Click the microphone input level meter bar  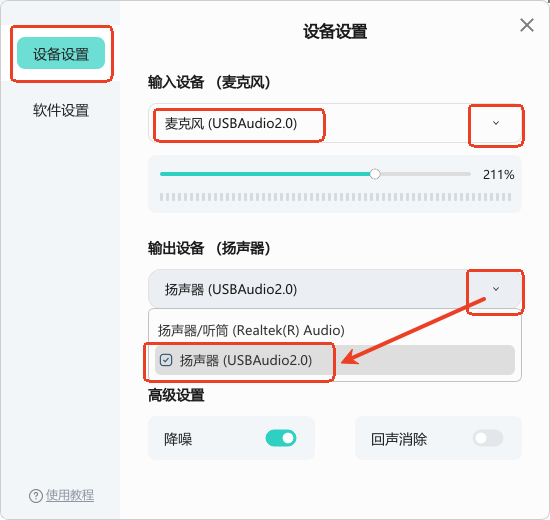click(335, 197)
